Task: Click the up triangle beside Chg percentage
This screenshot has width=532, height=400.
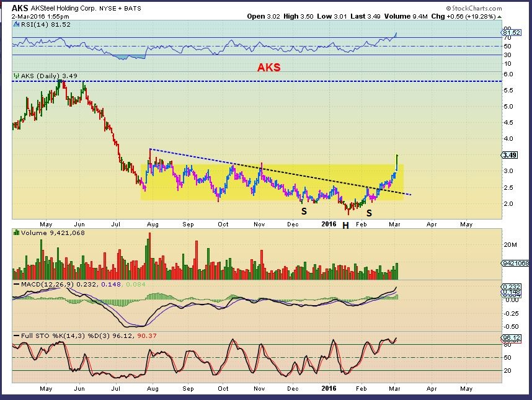Action: (x=499, y=16)
